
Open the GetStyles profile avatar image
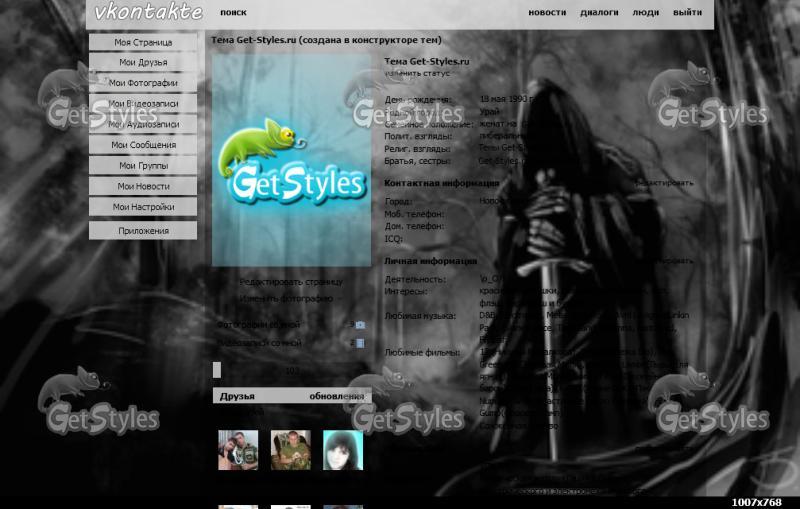coord(291,160)
